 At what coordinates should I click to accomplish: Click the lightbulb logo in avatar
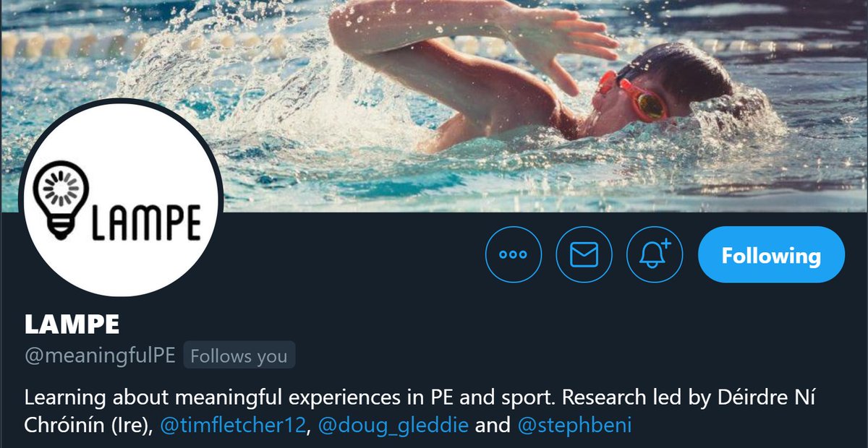click(57, 199)
